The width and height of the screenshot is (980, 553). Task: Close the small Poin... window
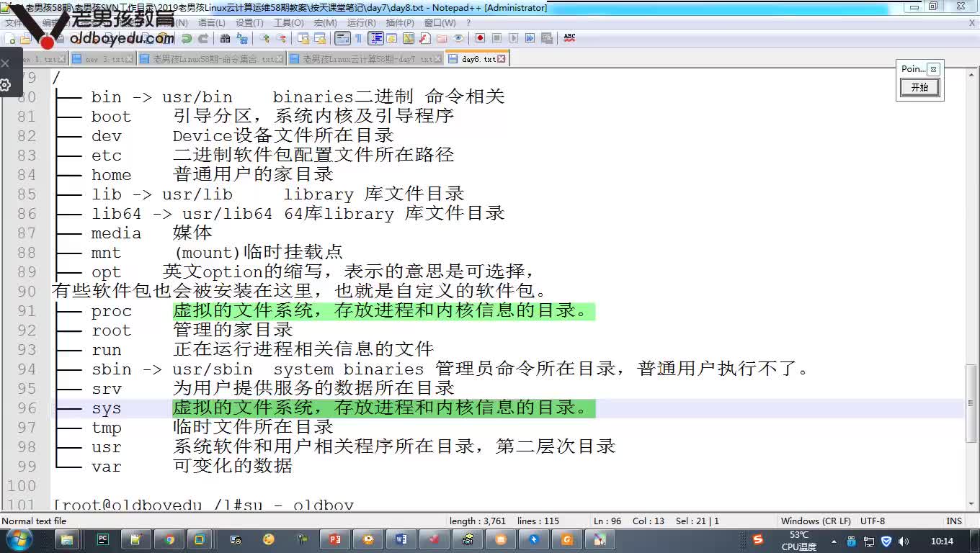pyautogui.click(x=933, y=69)
